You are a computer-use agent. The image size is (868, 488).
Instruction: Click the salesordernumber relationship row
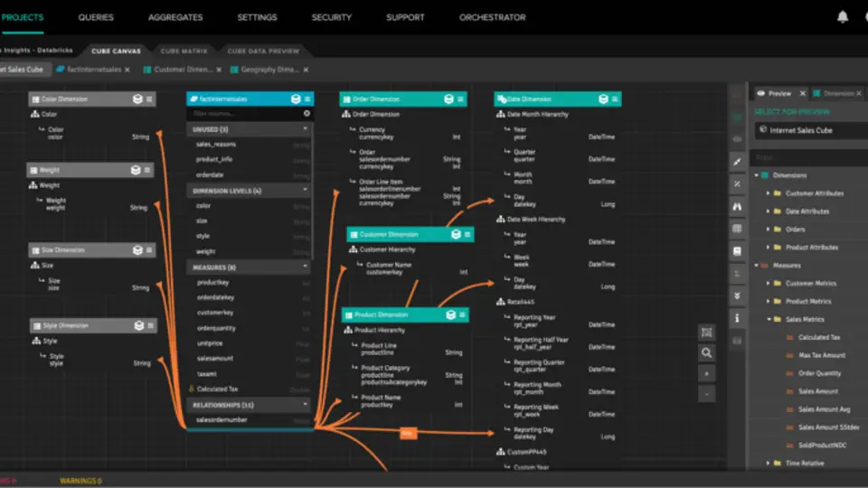tap(250, 420)
